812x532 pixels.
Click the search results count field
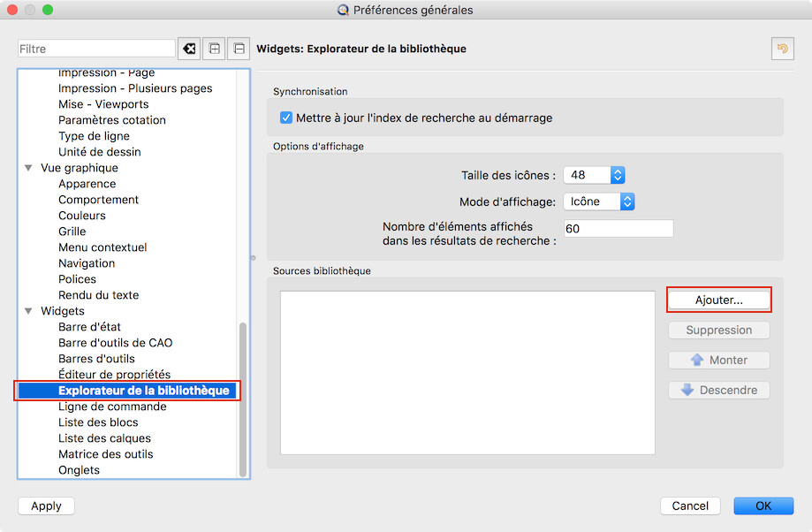click(618, 229)
